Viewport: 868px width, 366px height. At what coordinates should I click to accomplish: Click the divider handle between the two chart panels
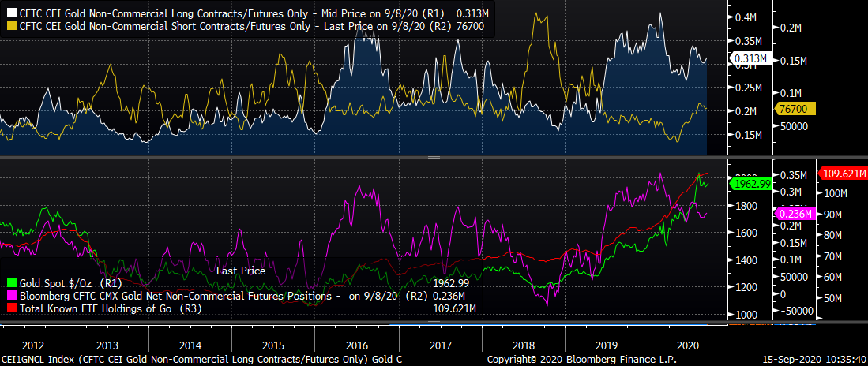(x=434, y=158)
